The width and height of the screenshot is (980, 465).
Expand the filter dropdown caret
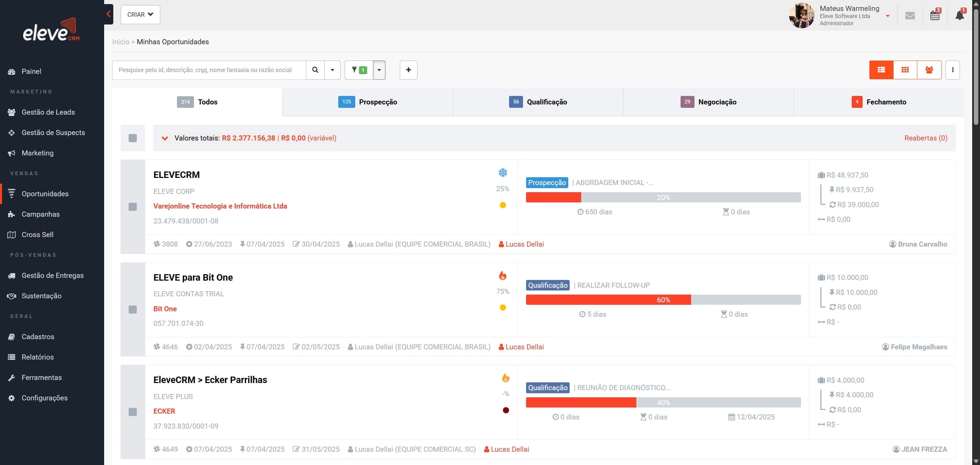pos(379,70)
